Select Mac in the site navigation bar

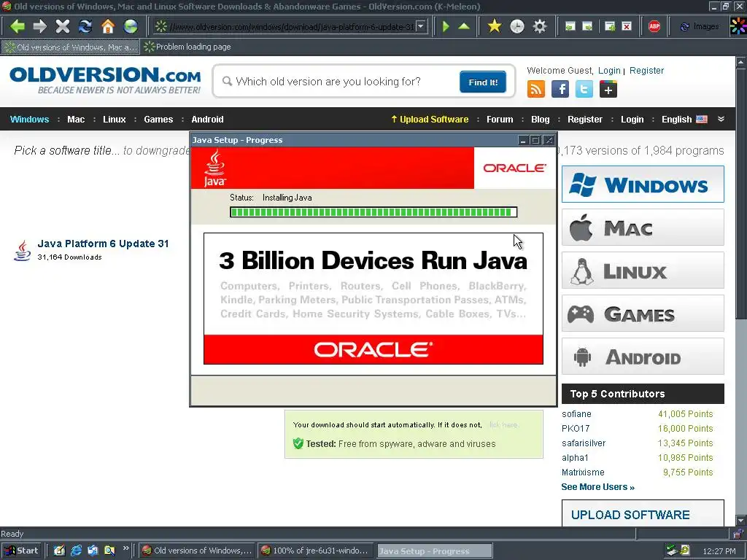pos(76,119)
